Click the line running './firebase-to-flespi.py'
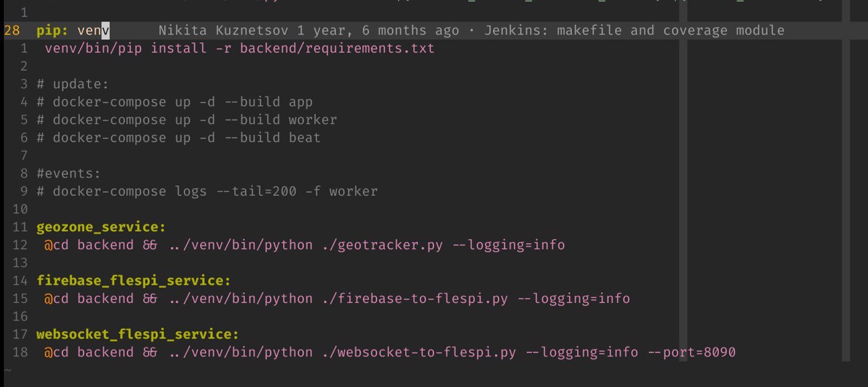 [x=337, y=298]
